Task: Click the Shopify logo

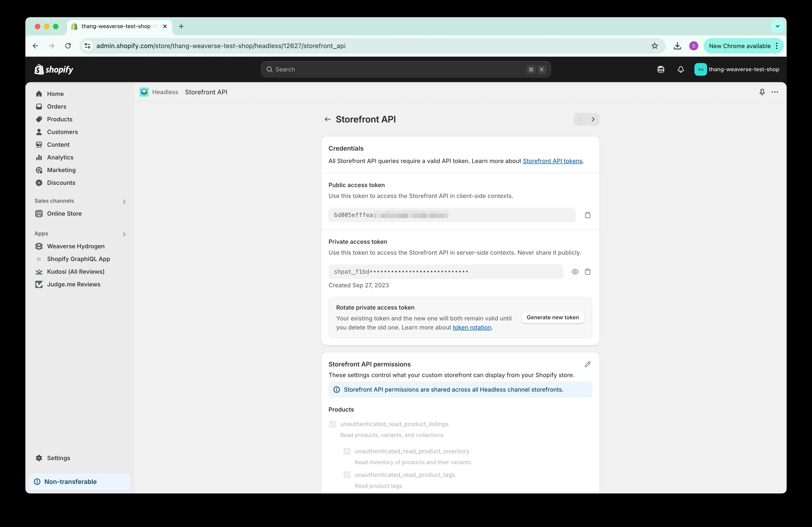Action: click(x=54, y=69)
